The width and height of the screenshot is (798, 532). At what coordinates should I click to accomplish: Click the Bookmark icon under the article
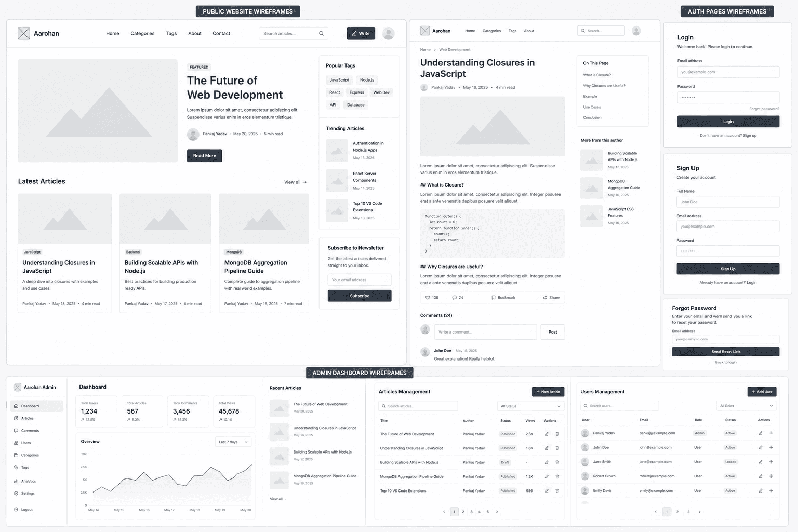coord(494,298)
